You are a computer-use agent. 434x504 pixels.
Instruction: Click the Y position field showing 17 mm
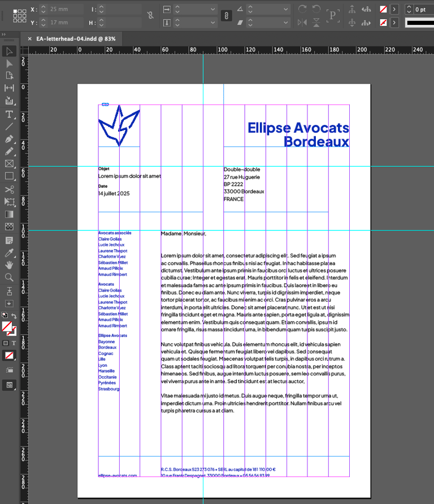(66, 23)
